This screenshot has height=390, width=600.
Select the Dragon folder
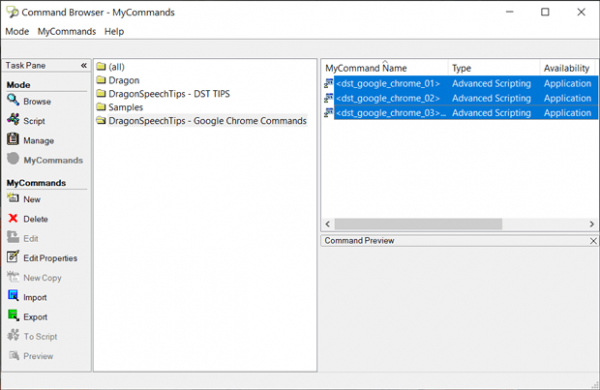click(124, 80)
